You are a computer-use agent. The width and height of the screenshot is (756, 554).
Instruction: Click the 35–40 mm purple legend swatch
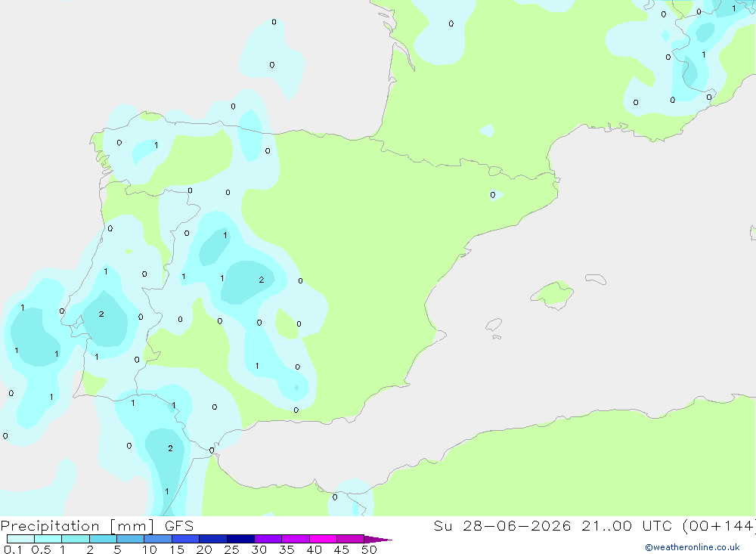click(295, 539)
